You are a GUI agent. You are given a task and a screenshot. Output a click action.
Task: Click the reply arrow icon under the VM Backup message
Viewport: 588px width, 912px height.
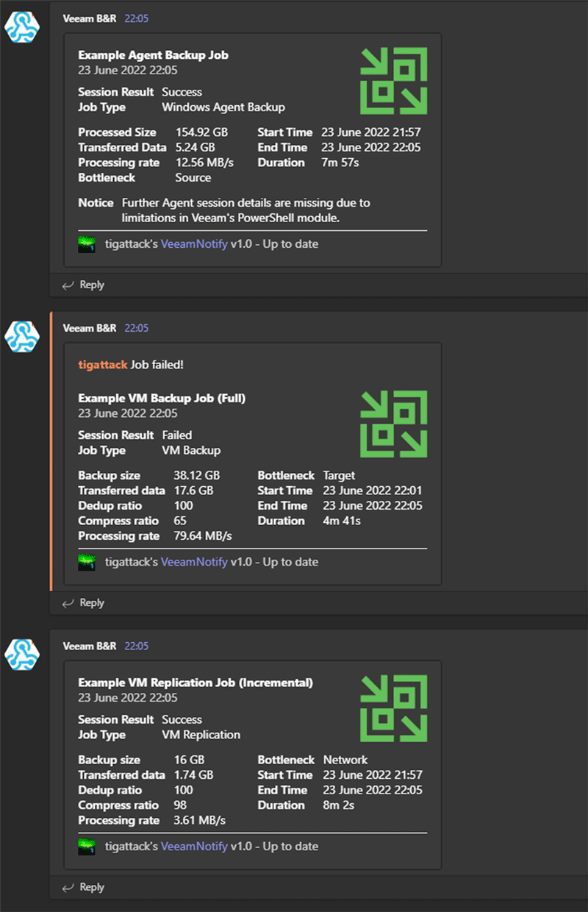(68, 602)
